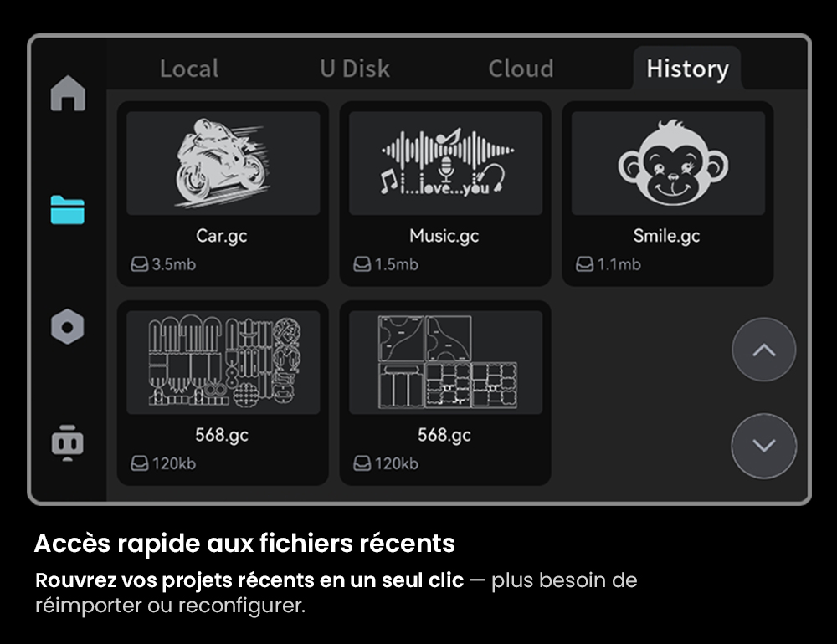Switch to the U Disk tab
The height and width of the screenshot is (644, 837).
[355, 69]
